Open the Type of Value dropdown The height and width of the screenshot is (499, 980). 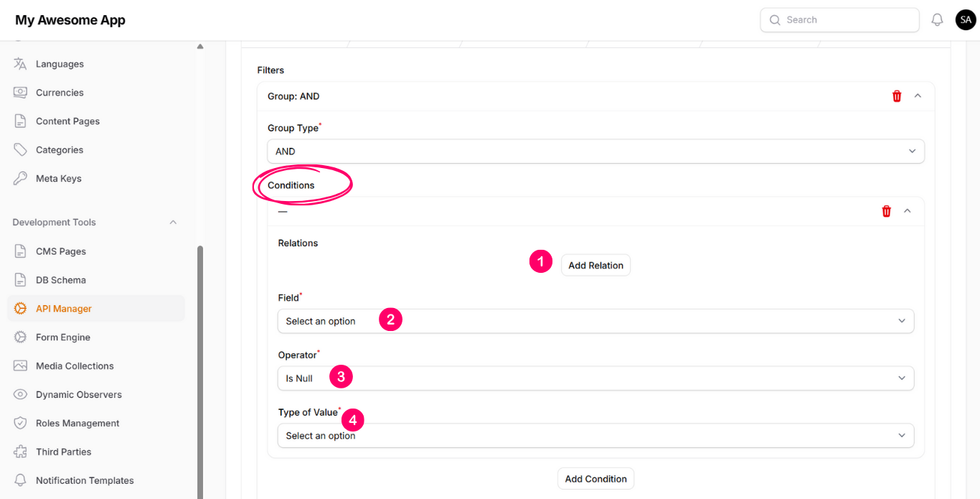[x=595, y=436]
